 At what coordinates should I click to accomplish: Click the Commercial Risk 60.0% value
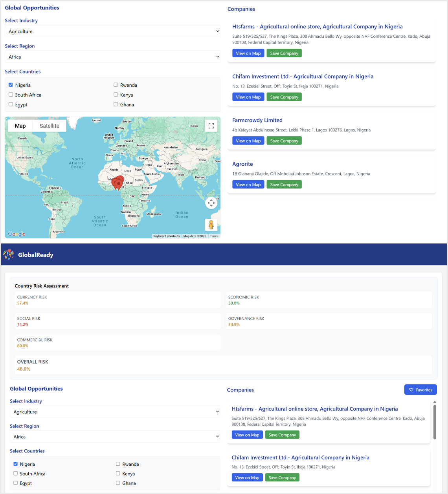click(23, 346)
